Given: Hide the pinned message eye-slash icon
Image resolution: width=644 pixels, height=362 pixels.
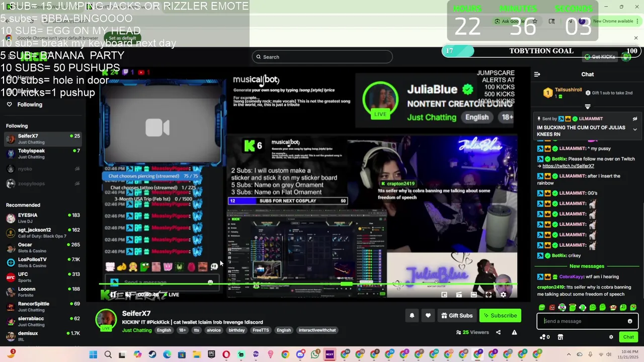Looking at the screenshot, I should point(635,119).
